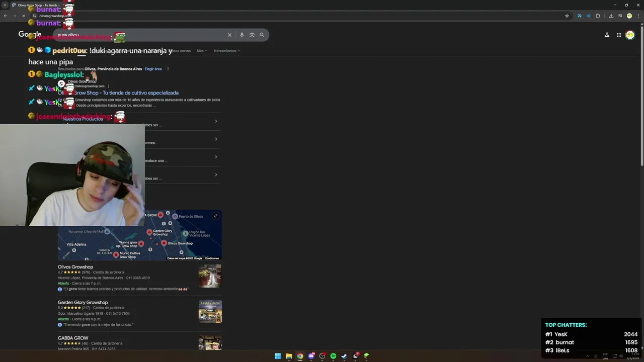
Task: Open Search Labs flask icon
Action: coord(607,35)
